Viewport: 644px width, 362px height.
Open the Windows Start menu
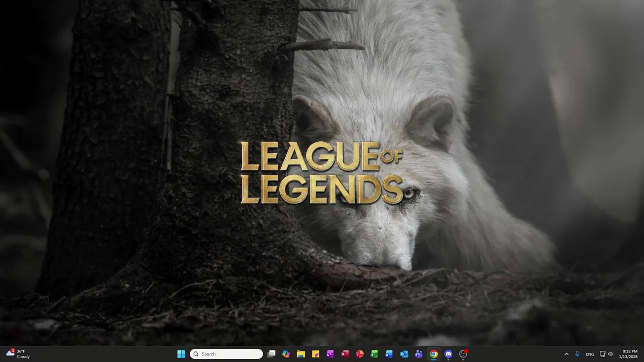(x=181, y=354)
